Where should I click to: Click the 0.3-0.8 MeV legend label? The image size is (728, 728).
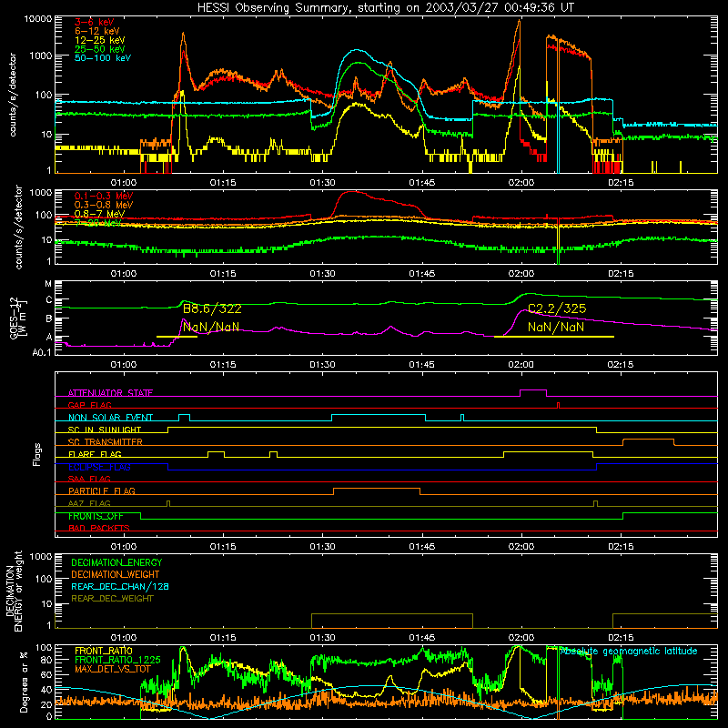click(x=104, y=205)
